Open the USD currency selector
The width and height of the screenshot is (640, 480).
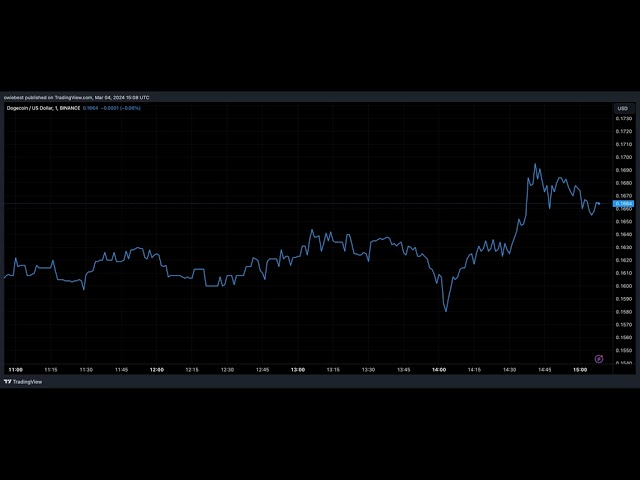click(x=622, y=108)
